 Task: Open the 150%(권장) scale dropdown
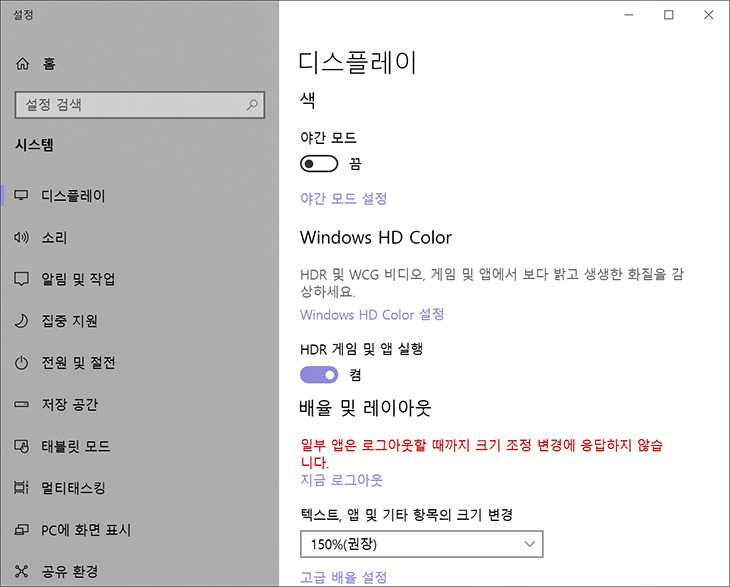click(421, 544)
